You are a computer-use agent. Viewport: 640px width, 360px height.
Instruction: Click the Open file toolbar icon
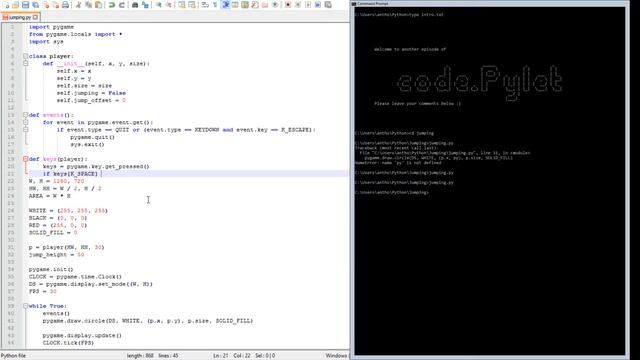[15, 5]
